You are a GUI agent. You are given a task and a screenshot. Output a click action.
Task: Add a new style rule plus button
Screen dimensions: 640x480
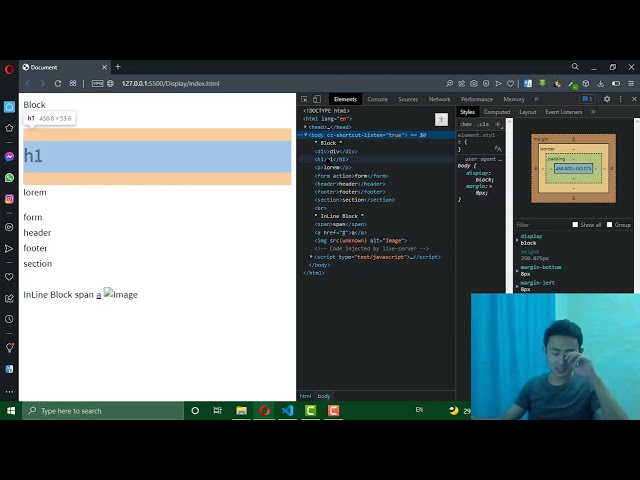(498, 124)
